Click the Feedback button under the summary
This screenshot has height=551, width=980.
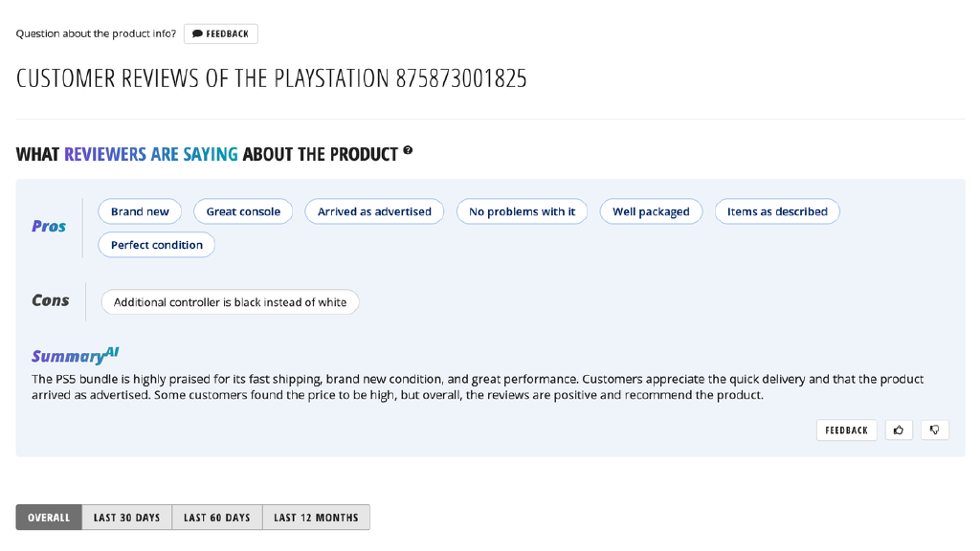coord(846,430)
